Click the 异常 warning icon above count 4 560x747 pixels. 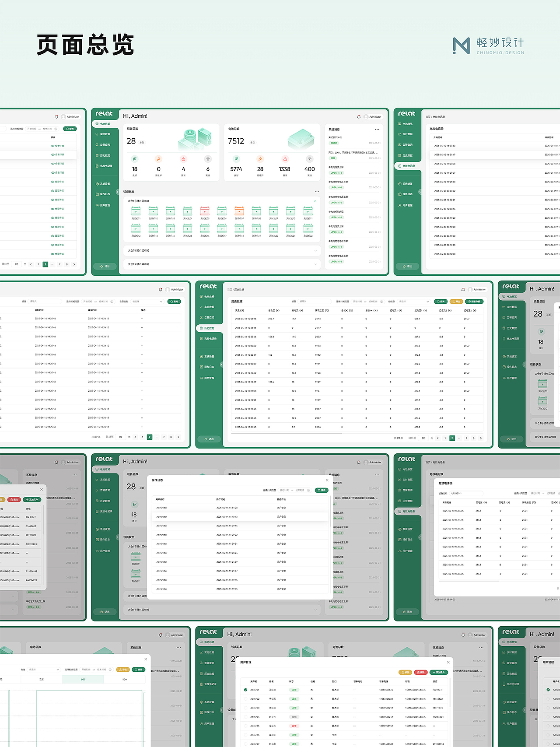pos(183,159)
